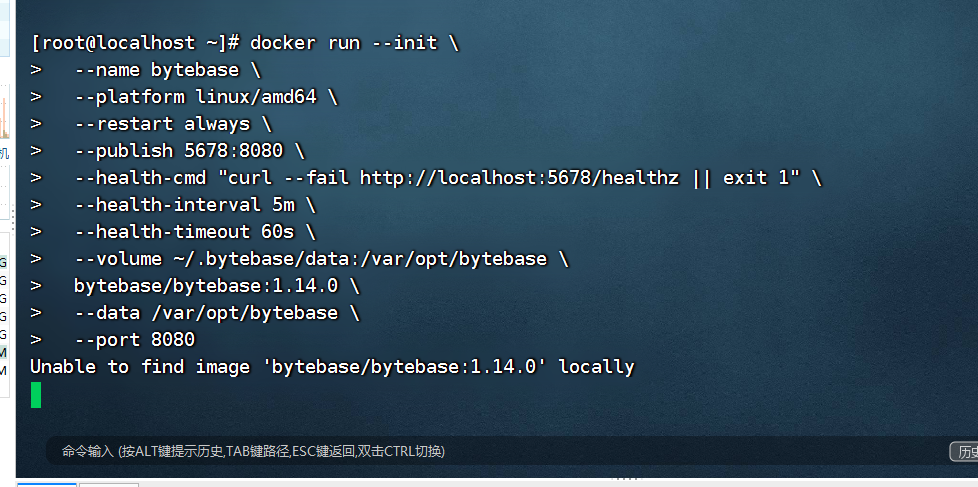This screenshot has height=487, width=978.
Task: Select the '--volume ~/.bytebase/data' line
Action: pos(299,258)
